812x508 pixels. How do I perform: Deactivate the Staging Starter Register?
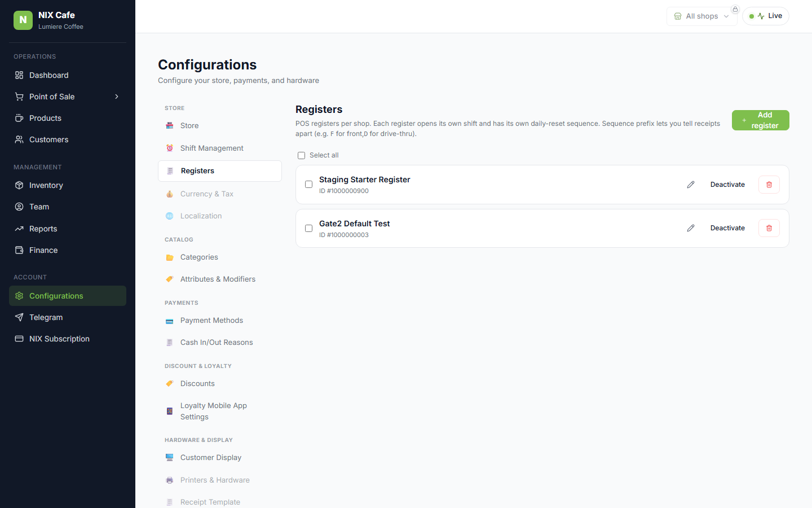coord(727,185)
